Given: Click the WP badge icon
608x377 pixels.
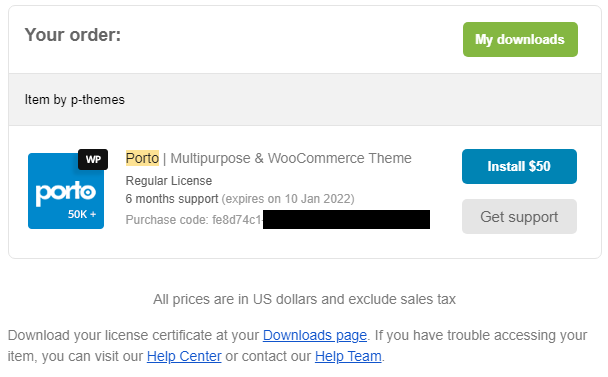Looking at the screenshot, I should click(93, 159).
